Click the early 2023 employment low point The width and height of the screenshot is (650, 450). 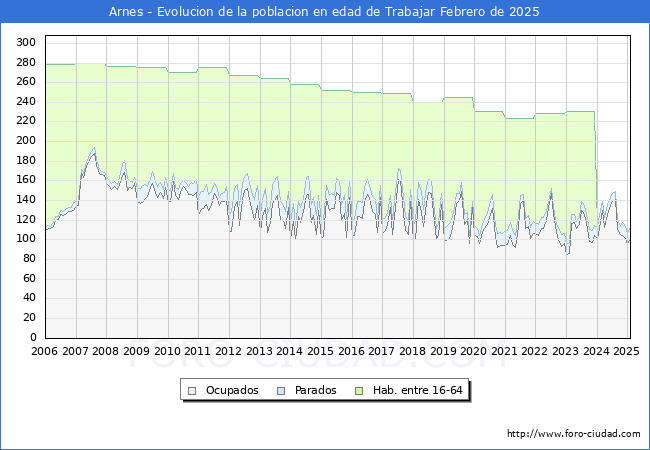[x=568, y=253]
